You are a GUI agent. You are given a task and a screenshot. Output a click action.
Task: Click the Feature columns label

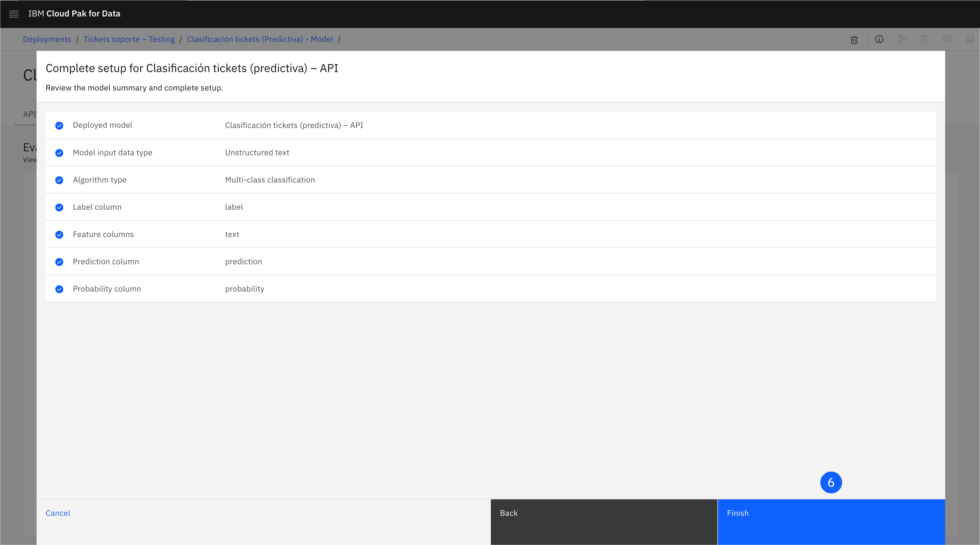coord(104,234)
